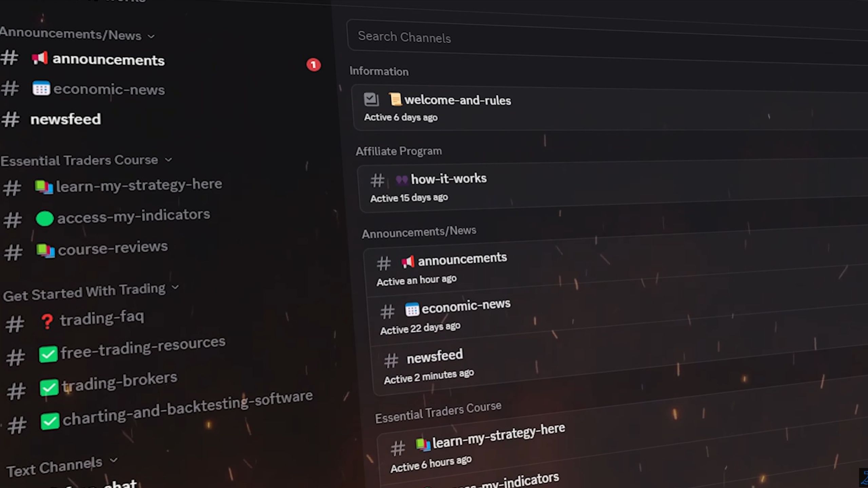Click the purple hearts icon beside how-it-works
This screenshot has height=488, width=868.
point(402,179)
